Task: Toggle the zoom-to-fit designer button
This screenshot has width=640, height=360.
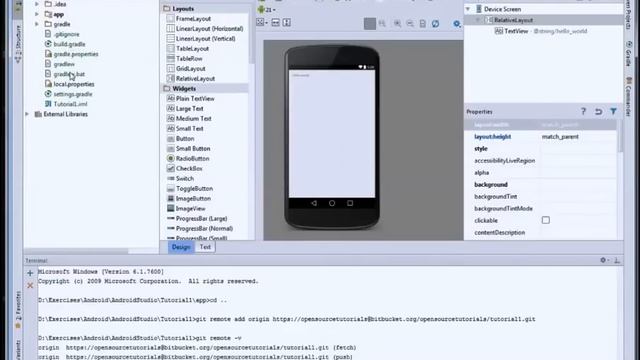Action: pos(370,24)
